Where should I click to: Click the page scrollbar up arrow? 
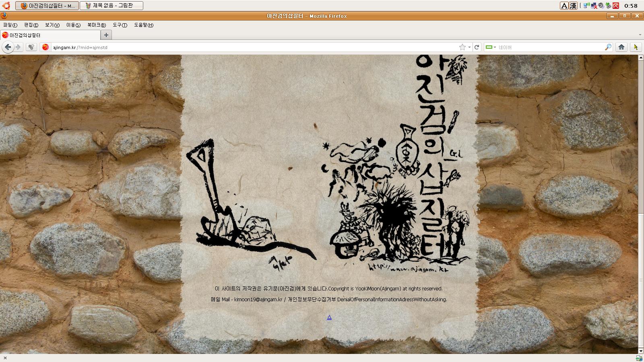pos(641,58)
